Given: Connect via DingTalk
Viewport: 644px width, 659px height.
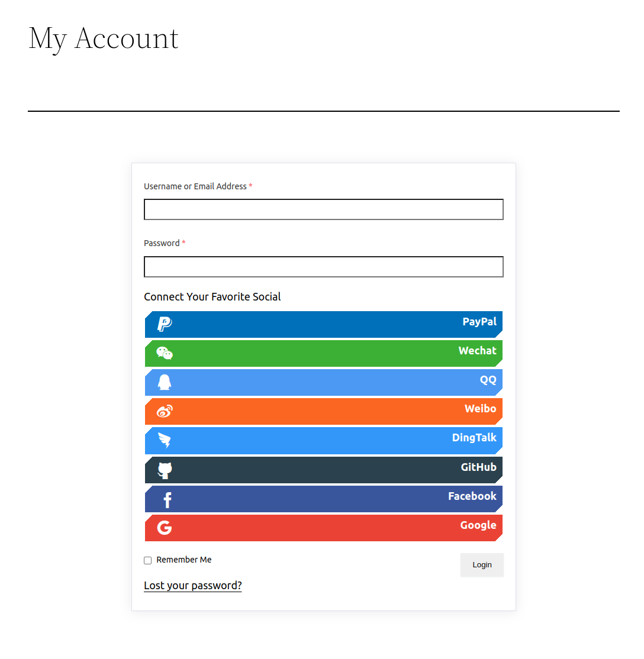Looking at the screenshot, I should [x=323, y=440].
